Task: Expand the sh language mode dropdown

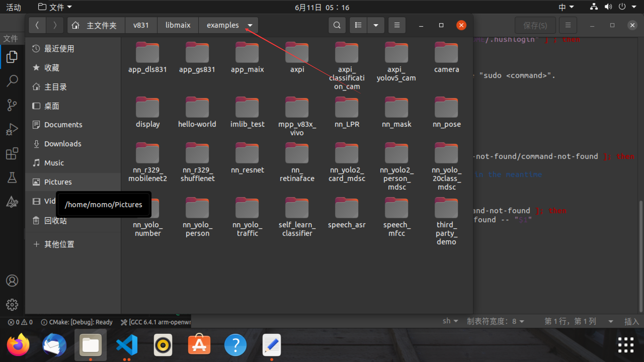Action: tap(450, 321)
